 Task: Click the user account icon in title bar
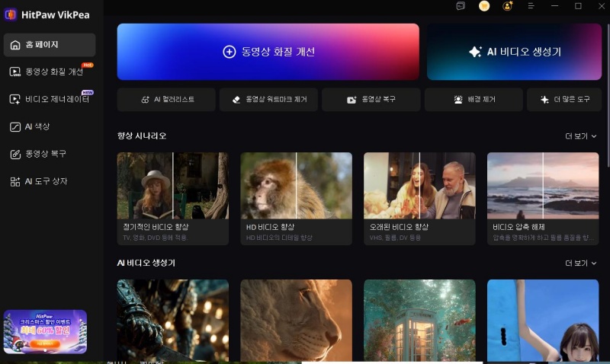[508, 6]
